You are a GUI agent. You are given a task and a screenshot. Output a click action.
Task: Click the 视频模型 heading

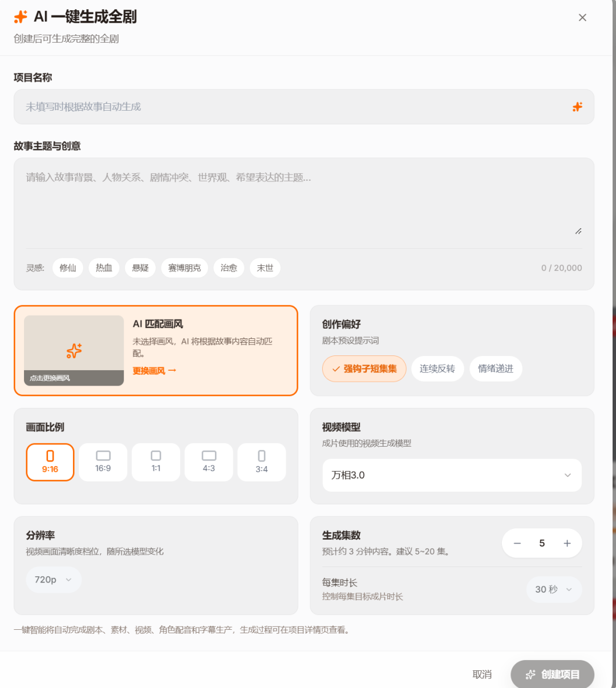pyautogui.click(x=341, y=427)
